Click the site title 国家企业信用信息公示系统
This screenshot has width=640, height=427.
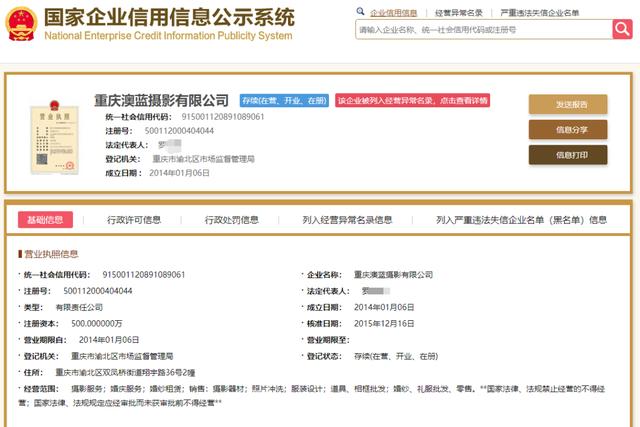point(169,18)
